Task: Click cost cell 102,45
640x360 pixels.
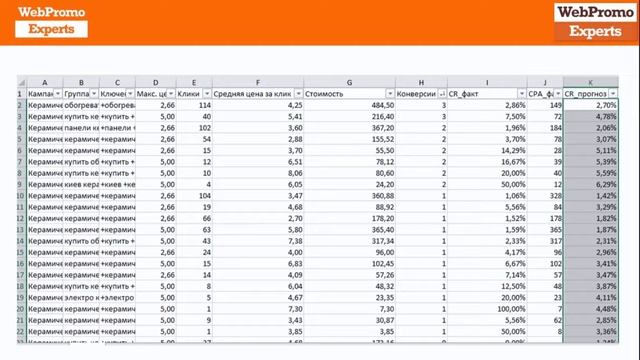Action: [x=349, y=264]
